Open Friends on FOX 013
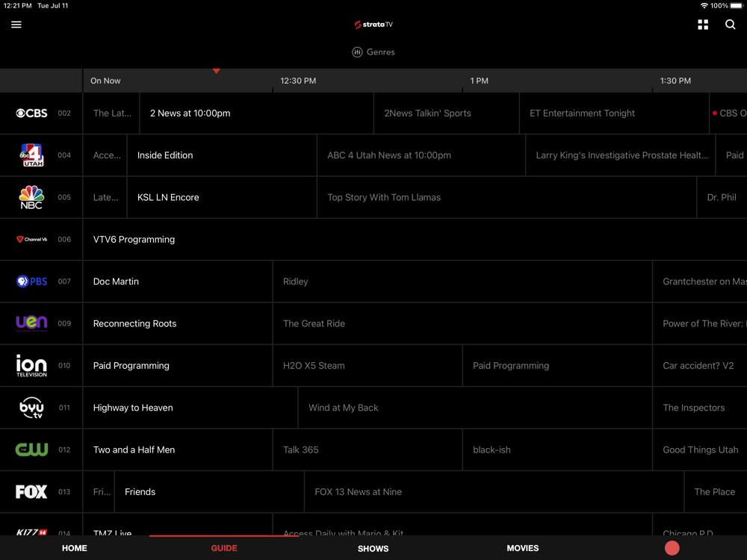Screen dimensions: 747x560 (209, 491)
